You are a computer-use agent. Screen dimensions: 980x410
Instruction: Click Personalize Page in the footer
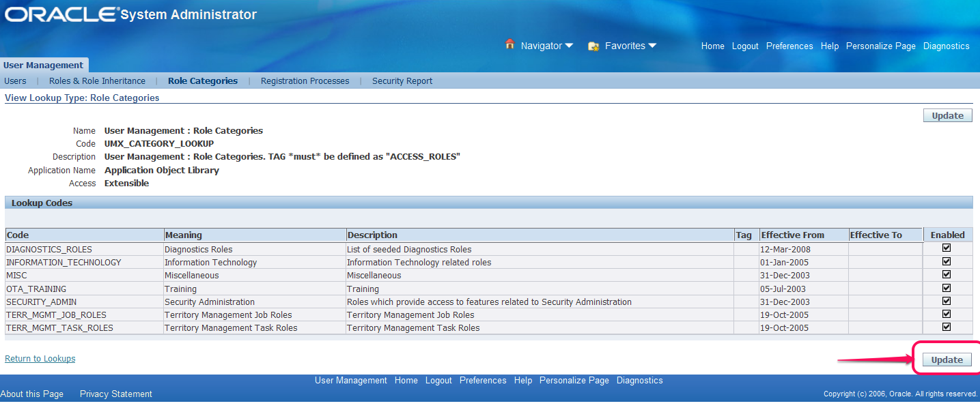(x=574, y=381)
